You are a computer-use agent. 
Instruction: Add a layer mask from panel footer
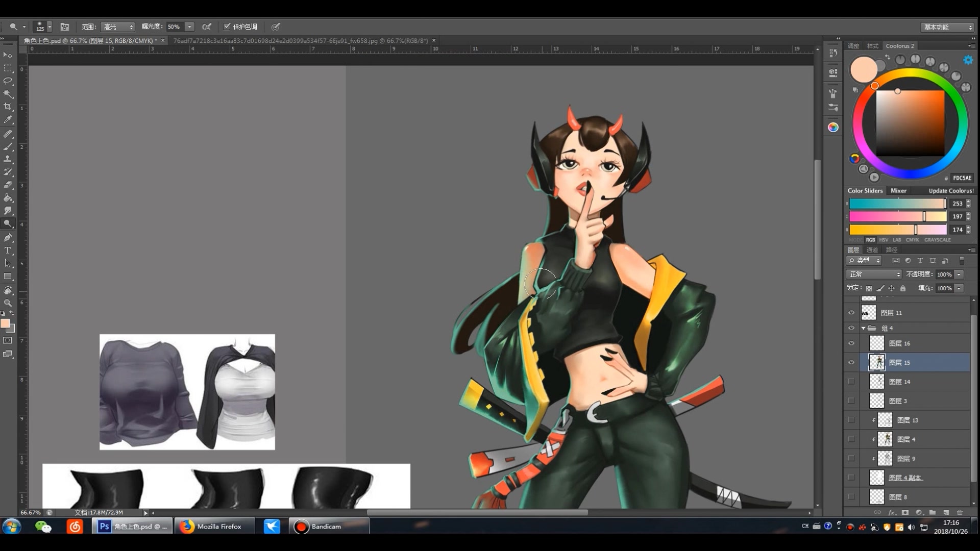coord(905,512)
